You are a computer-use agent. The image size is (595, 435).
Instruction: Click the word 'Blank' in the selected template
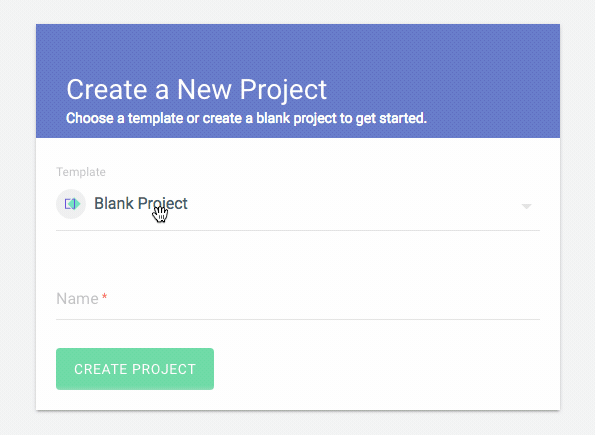(114, 203)
